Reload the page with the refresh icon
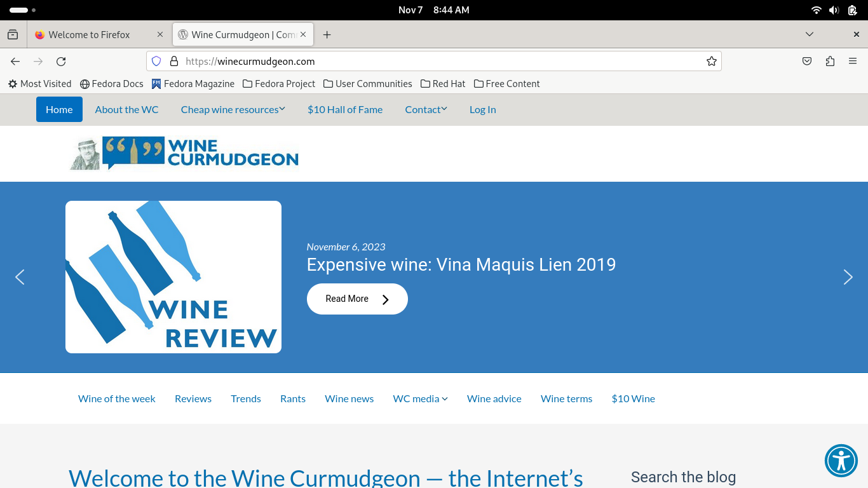Image resolution: width=868 pixels, height=488 pixels. point(61,62)
